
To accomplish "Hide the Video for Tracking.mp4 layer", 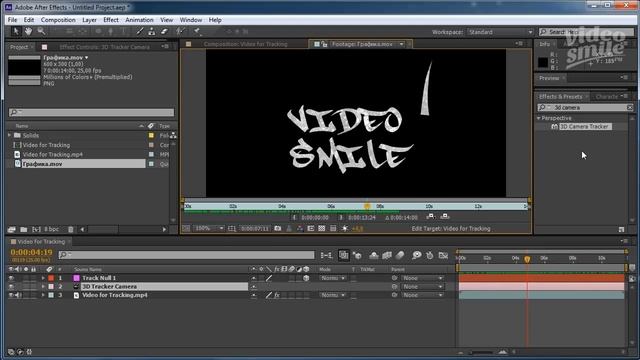I will 11,295.
